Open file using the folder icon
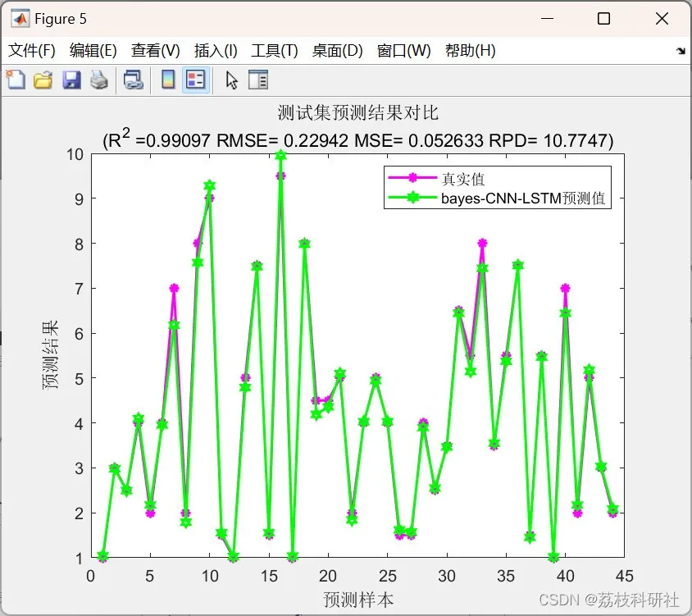 pos(43,80)
